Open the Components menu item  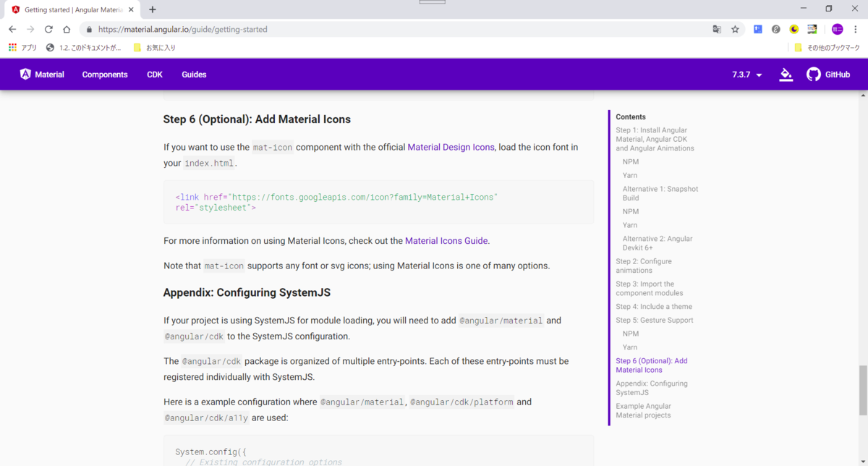(x=105, y=75)
